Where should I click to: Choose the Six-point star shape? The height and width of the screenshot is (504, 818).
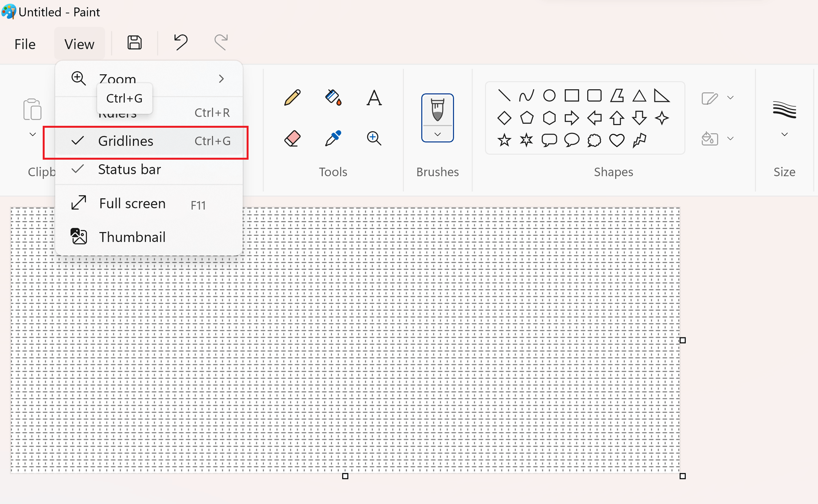coord(526,140)
